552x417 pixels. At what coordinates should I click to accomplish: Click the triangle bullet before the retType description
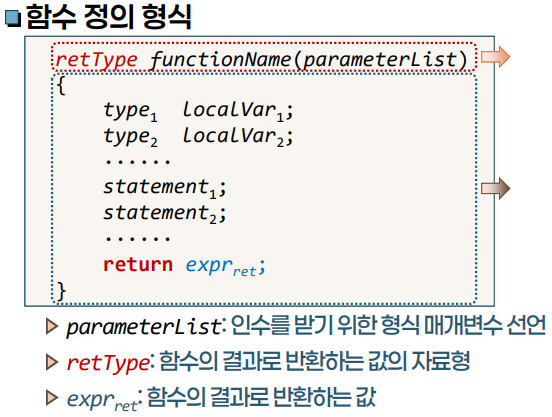click(52, 362)
